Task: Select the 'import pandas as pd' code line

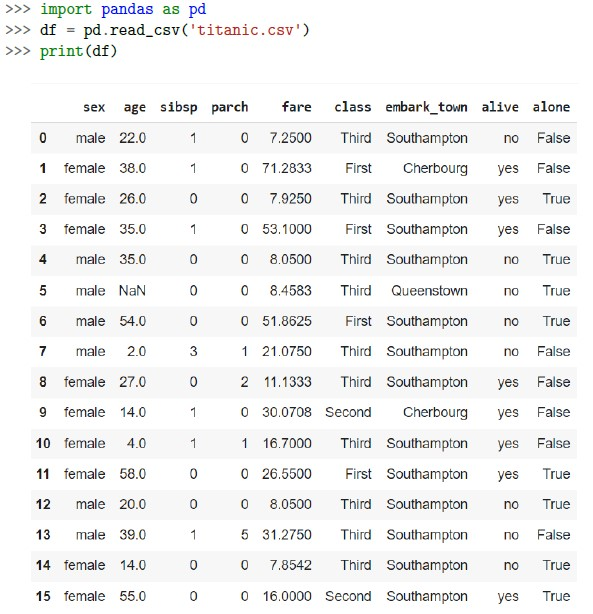Action: click(x=123, y=9)
